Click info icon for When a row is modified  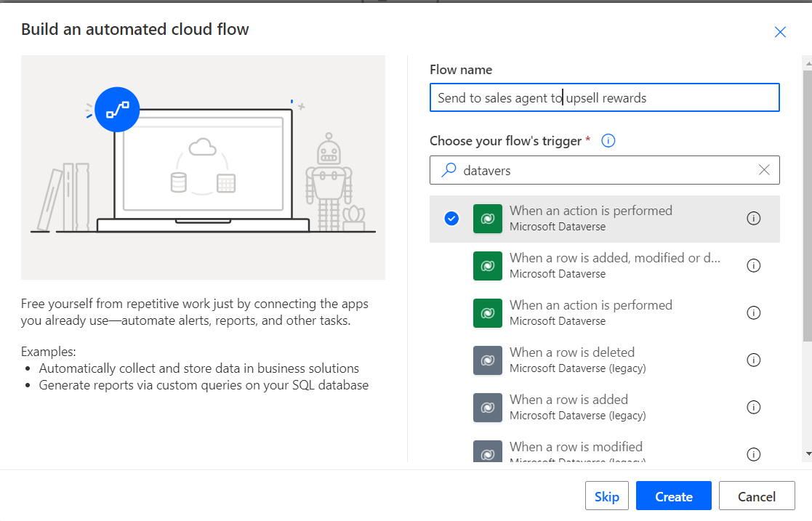754,454
